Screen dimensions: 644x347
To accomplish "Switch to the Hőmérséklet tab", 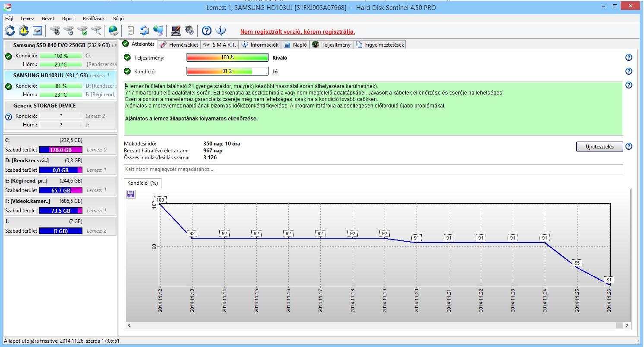I will (x=179, y=44).
